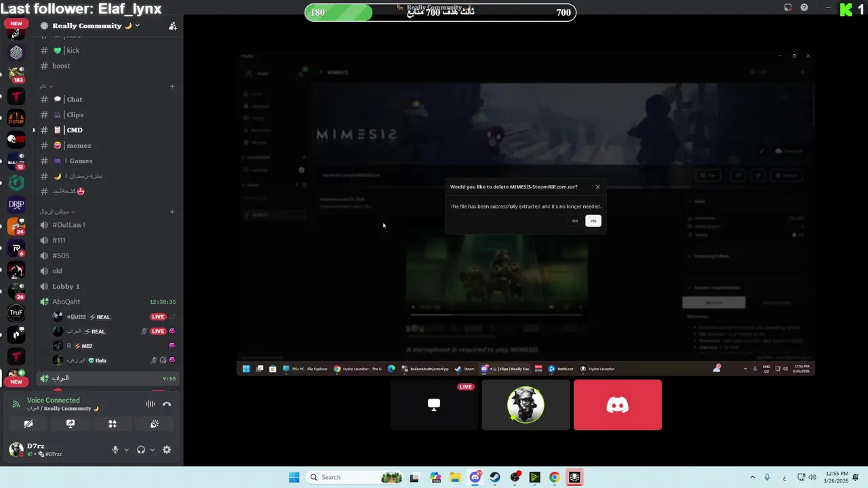Open File Explorer from taskbar
Image resolution: width=868 pixels, height=488 pixels.
[455, 477]
